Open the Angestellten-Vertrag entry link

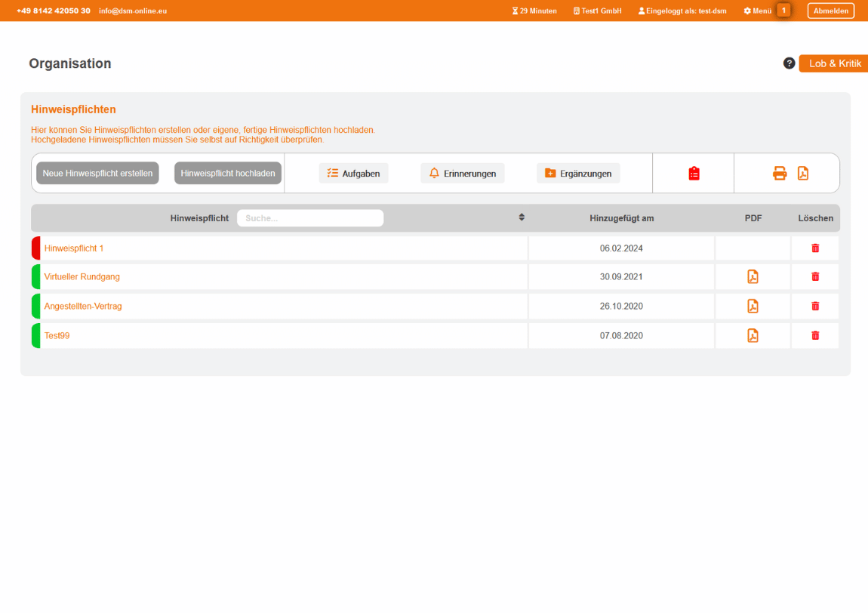[83, 306]
